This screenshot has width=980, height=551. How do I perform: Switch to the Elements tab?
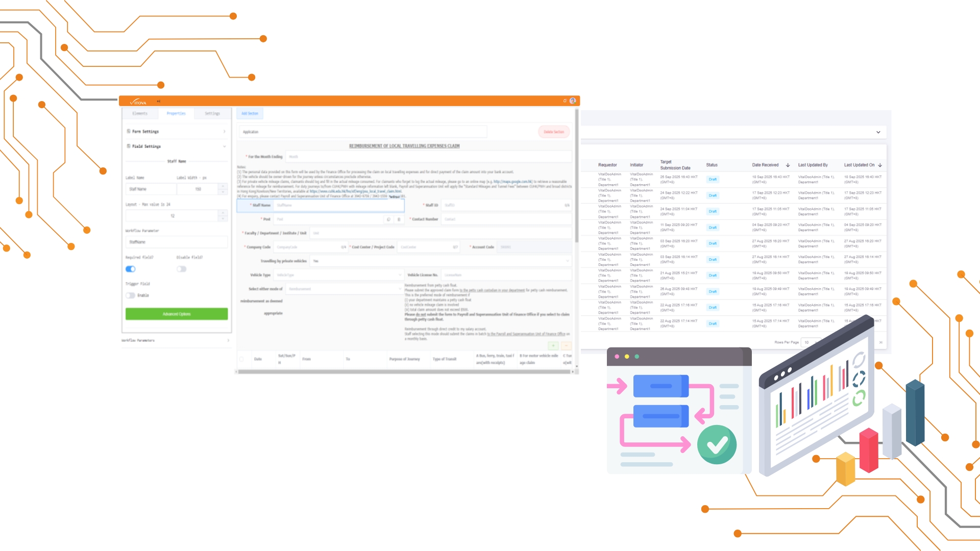point(140,114)
